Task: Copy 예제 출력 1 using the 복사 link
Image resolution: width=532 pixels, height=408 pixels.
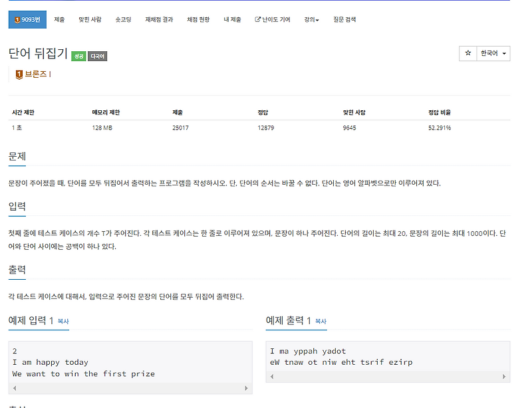Action: [320, 320]
